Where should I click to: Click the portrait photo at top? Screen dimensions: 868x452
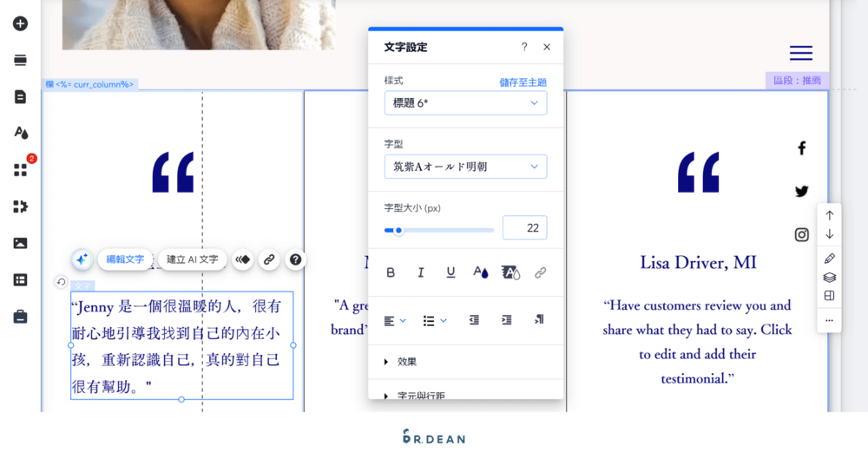click(x=199, y=25)
